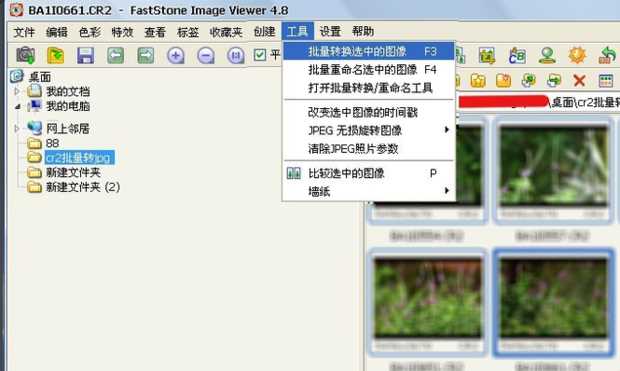620x371 pixels.
Task: Choose 打开批量转换/重命名工具
Action: click(x=369, y=88)
